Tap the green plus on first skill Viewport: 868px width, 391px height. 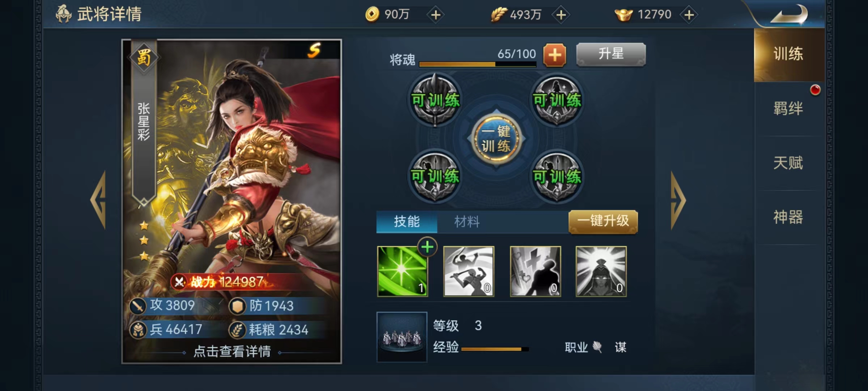click(x=427, y=247)
